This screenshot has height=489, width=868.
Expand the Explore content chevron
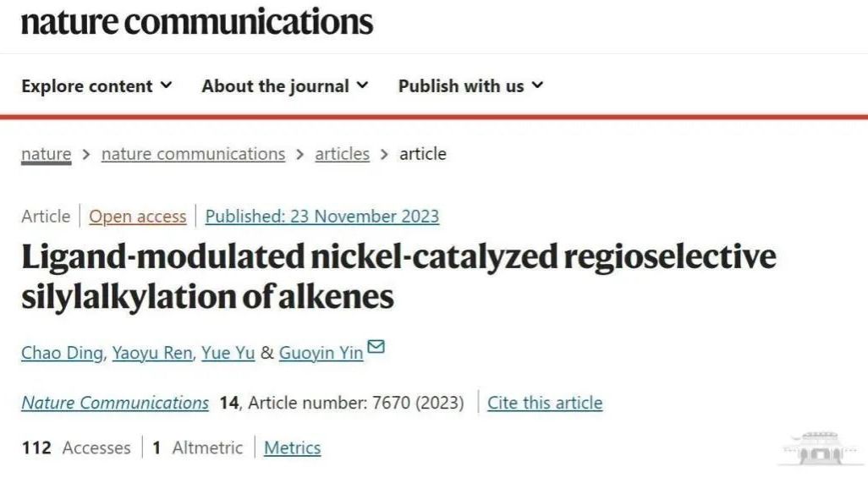pos(166,85)
